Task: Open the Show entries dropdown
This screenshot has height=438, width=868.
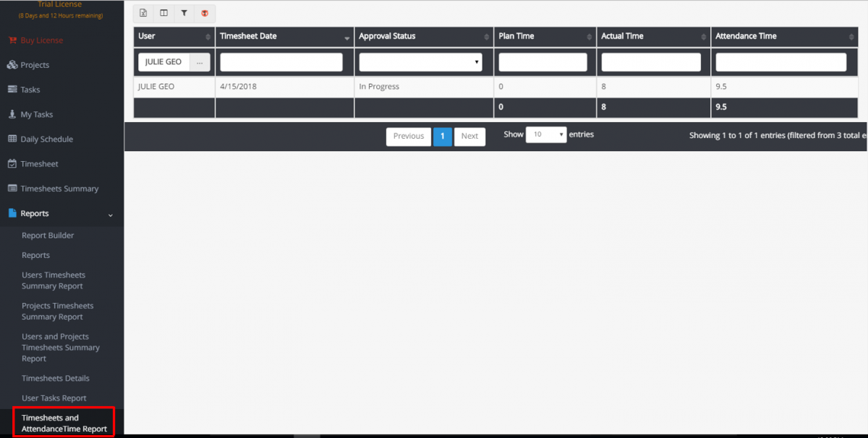Action: 546,134
